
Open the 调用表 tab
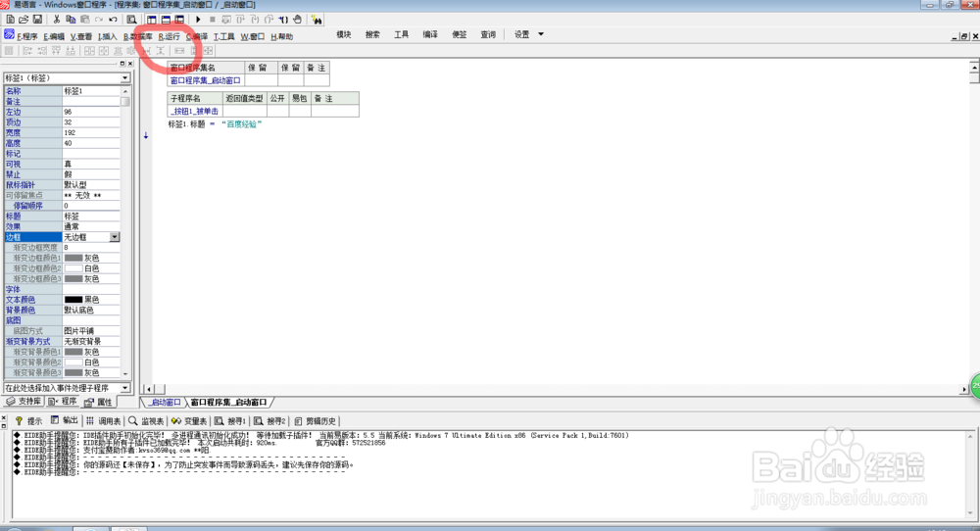tap(104, 421)
